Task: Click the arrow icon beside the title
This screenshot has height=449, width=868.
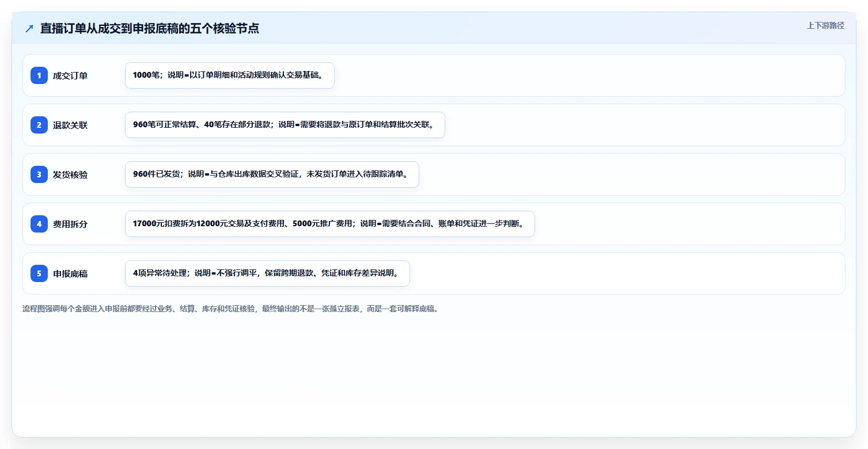Action: click(29, 28)
